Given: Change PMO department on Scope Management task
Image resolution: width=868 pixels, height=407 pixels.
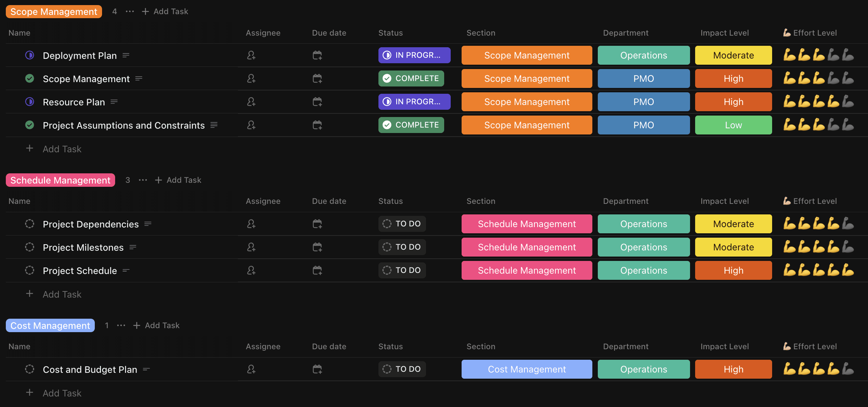Looking at the screenshot, I should [643, 78].
